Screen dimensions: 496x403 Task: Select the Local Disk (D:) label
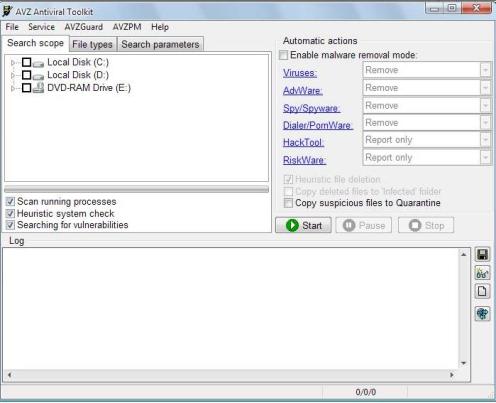tap(78, 75)
